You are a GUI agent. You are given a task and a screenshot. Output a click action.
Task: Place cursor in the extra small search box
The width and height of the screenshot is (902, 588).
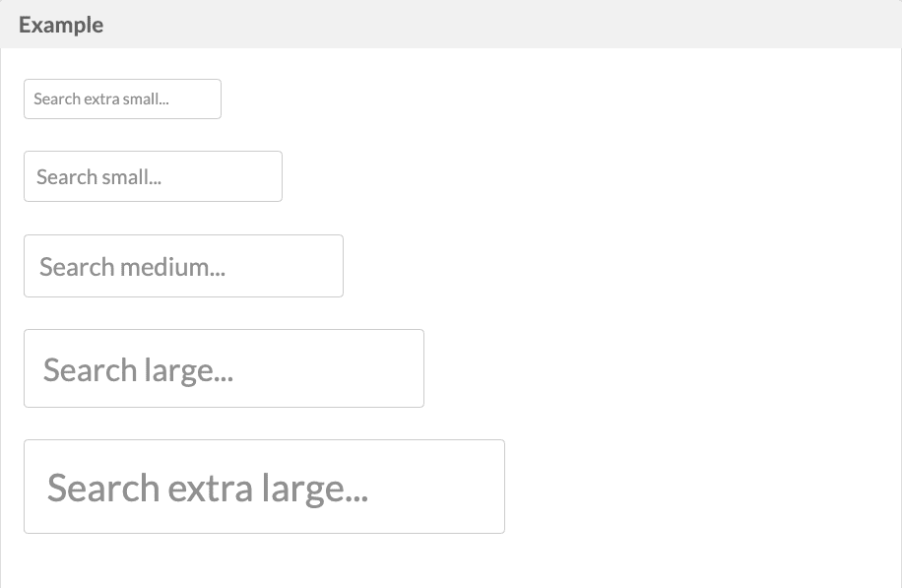122,98
